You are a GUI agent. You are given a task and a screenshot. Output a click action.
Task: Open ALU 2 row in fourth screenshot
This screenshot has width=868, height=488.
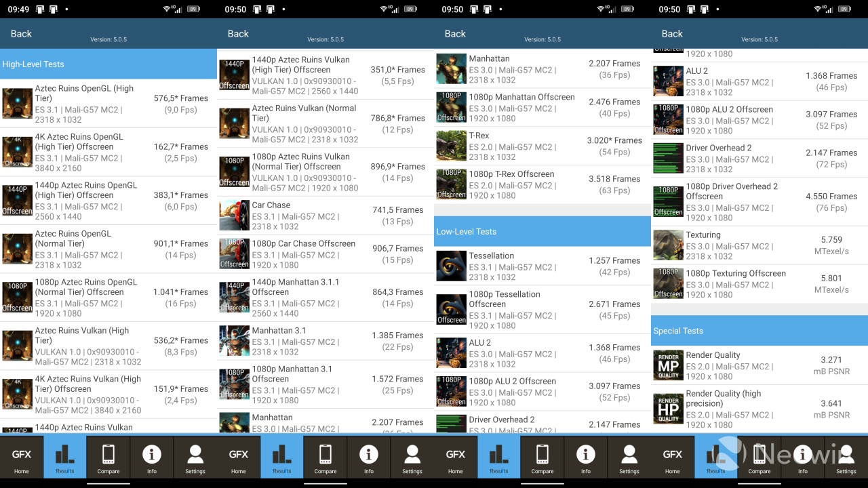759,81
